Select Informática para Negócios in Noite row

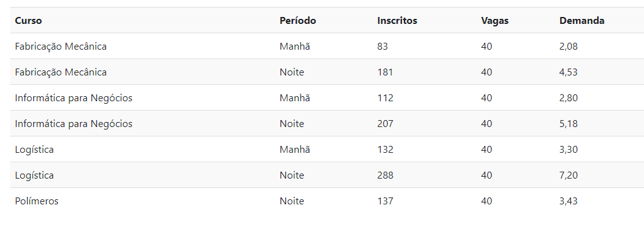click(x=74, y=124)
